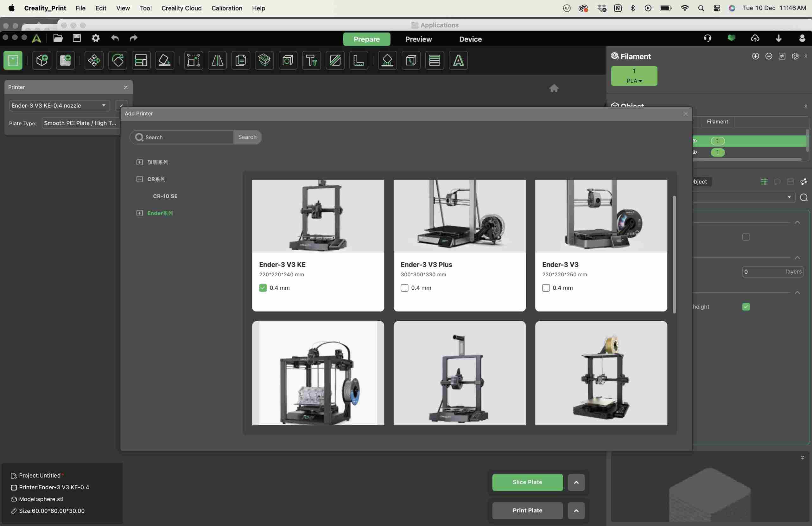The width and height of the screenshot is (812, 526).
Task: Redo the action with the forward arrow icon
Action: (133, 38)
